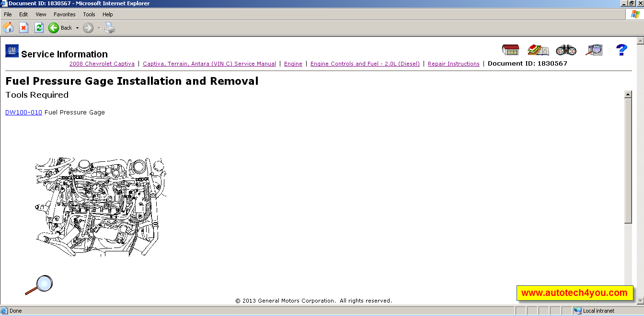Screen dimensions: 644x316
Task: Open Engine Controls and Fuel 2.0L Diesel link
Action: pyautogui.click(x=365, y=64)
